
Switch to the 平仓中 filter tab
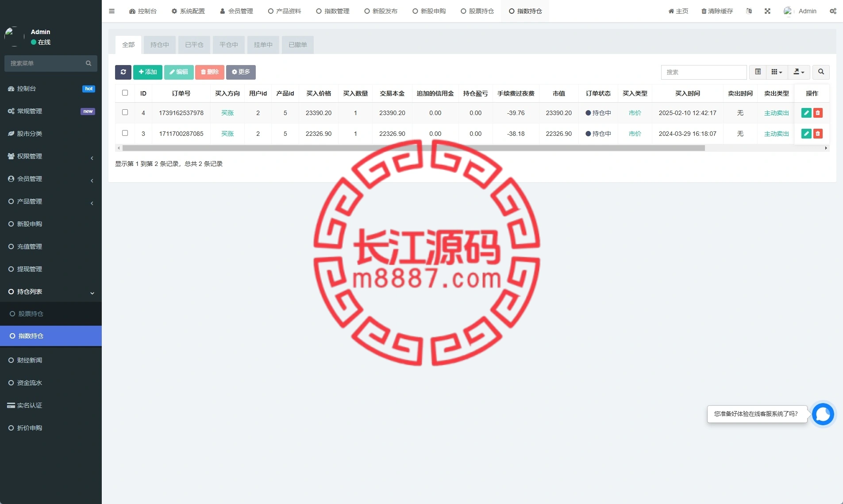pos(228,45)
